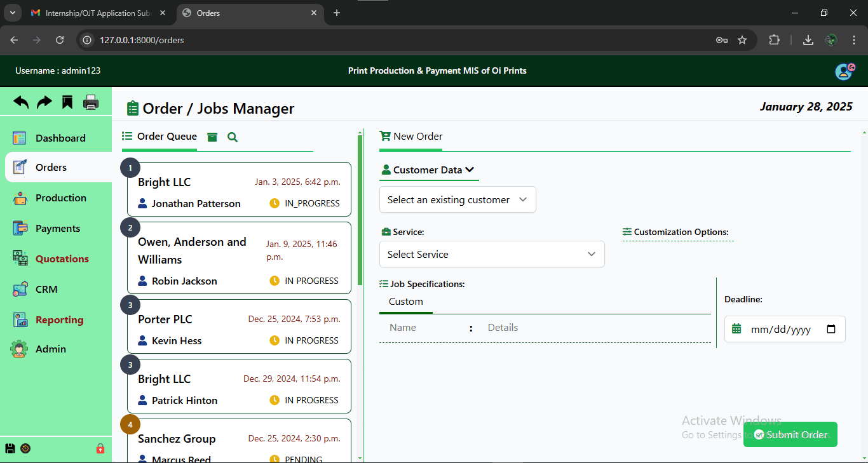This screenshot has width=868, height=463.
Task: Click the number 4 badge on Sanchez Group
Action: [130, 425]
